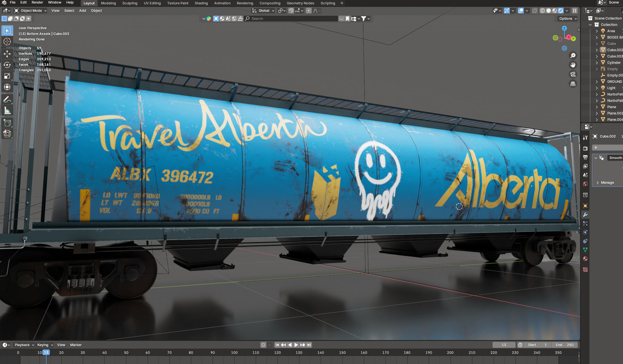Screen dimensions: 623x364
Task: Open the Object Mode dropdown
Action: [x=30, y=11]
